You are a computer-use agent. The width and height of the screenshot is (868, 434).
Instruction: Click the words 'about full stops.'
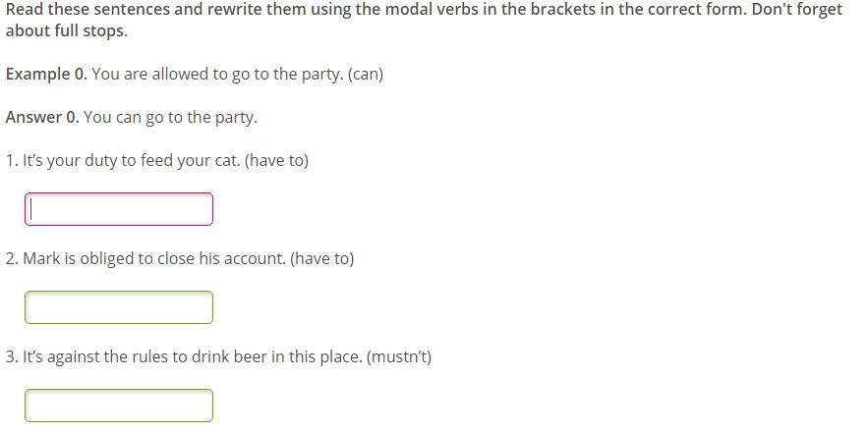pyautogui.click(x=67, y=31)
